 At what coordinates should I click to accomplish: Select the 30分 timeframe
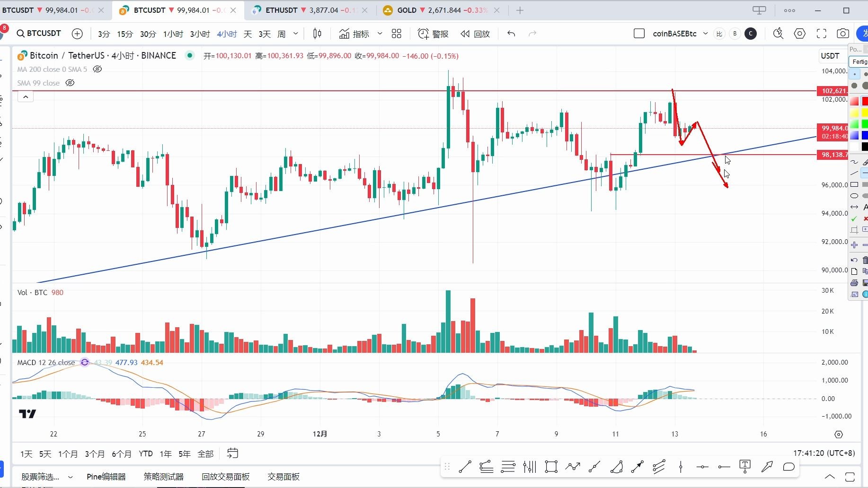point(148,34)
